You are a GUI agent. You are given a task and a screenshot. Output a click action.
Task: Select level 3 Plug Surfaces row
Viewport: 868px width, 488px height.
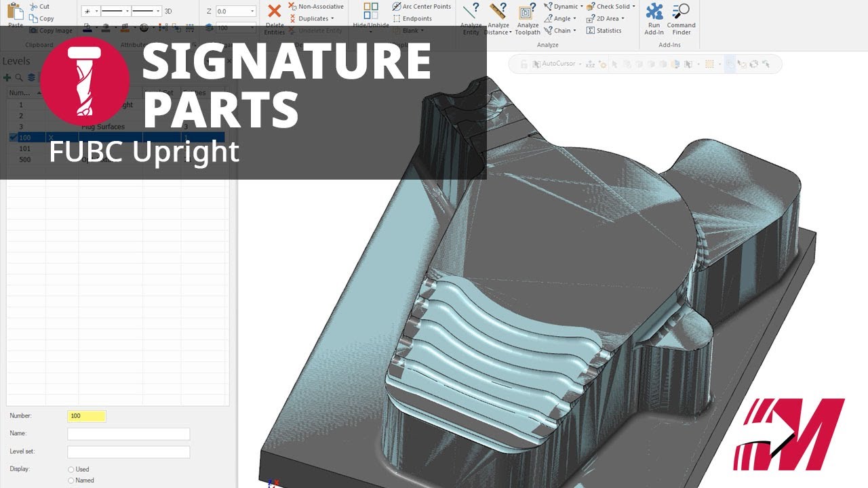[x=115, y=127]
